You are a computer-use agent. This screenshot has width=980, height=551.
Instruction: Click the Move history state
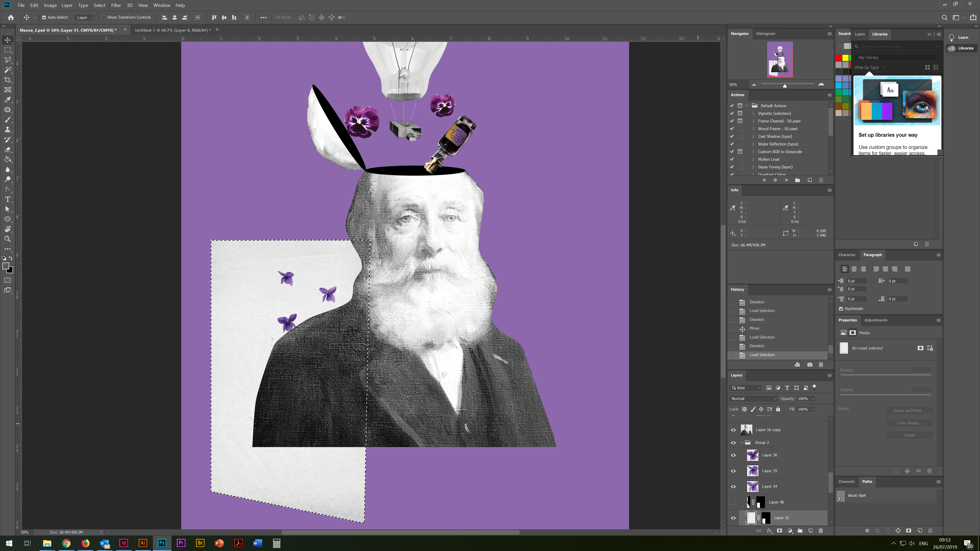[754, 328]
